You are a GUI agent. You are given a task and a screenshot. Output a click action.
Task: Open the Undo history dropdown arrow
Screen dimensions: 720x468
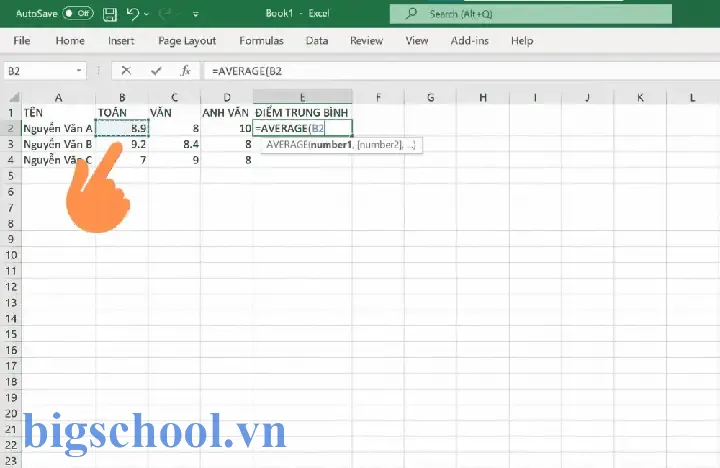[x=146, y=14]
